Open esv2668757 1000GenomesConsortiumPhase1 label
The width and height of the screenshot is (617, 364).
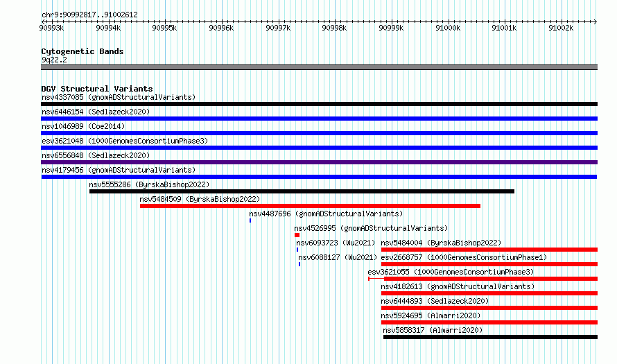pos(464,257)
